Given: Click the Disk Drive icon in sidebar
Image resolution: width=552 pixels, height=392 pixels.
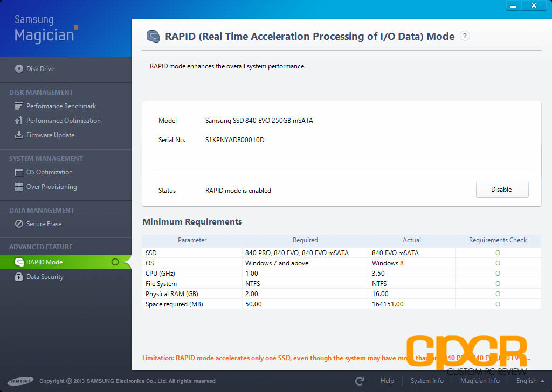Looking at the screenshot, I should (x=19, y=68).
